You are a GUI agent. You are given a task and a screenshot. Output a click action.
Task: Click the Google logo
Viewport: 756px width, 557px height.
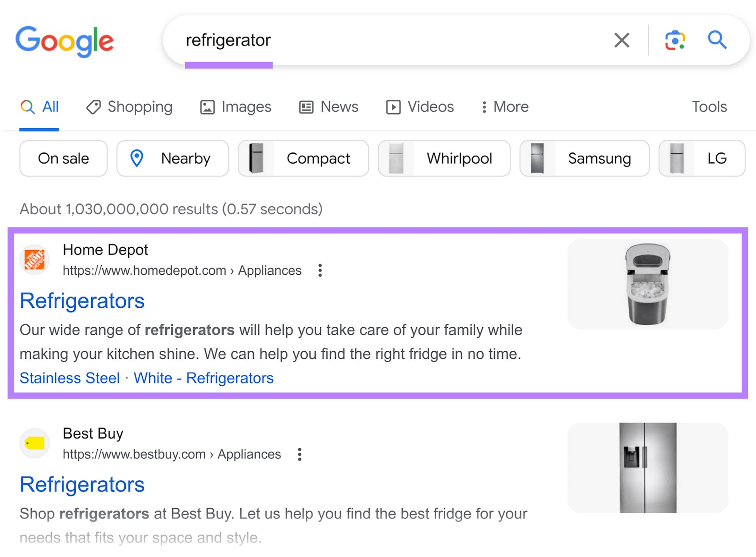pyautogui.click(x=65, y=41)
